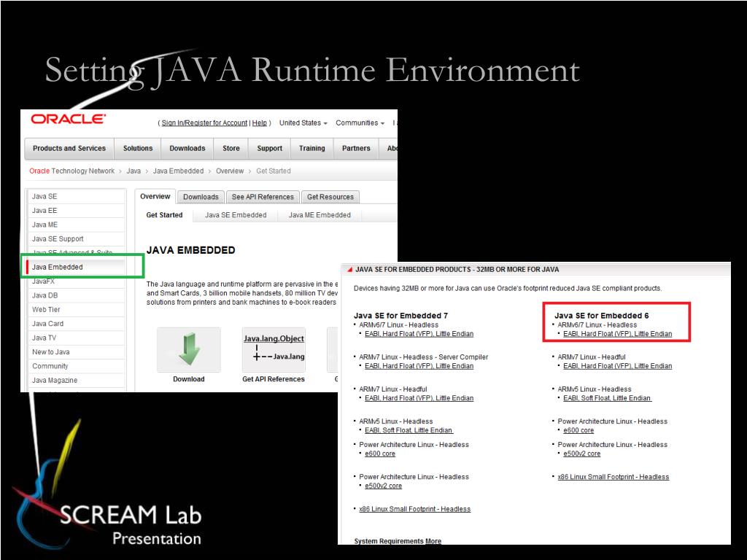Viewport: 747px width, 560px height.
Task: Click Overview in the breadcrumb trail
Action: pyautogui.click(x=230, y=171)
